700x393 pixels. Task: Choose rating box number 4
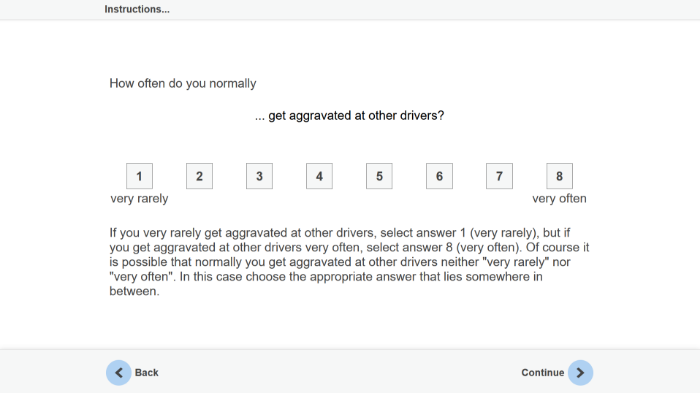(x=319, y=176)
